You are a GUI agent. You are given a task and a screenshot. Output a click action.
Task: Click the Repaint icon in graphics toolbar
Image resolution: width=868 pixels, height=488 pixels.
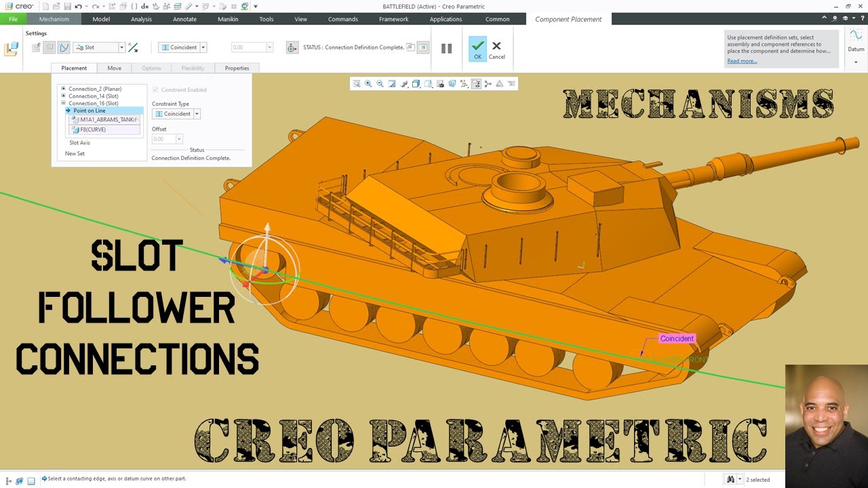(x=392, y=84)
